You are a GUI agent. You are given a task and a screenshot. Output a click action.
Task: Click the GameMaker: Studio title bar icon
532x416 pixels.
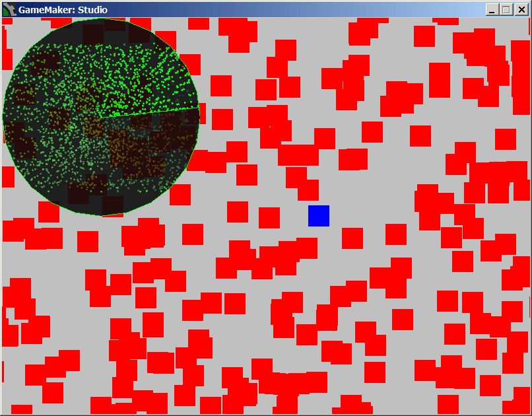[9, 9]
